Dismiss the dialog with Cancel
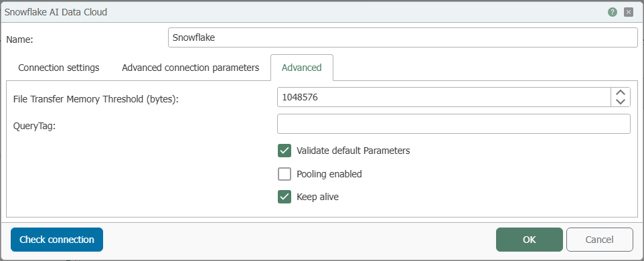Image resolution: width=644 pixels, height=261 pixels. coord(600,240)
